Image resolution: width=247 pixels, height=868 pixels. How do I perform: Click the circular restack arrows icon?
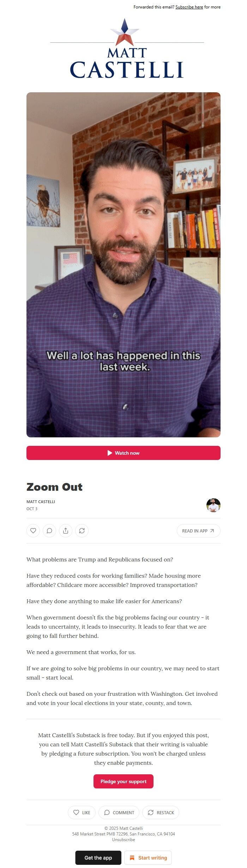click(82, 531)
